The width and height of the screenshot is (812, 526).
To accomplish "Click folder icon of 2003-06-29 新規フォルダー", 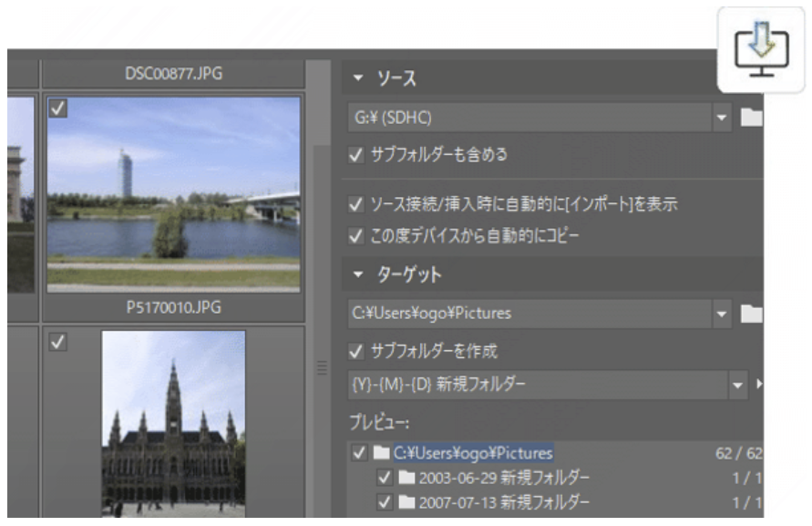I will 400,478.
